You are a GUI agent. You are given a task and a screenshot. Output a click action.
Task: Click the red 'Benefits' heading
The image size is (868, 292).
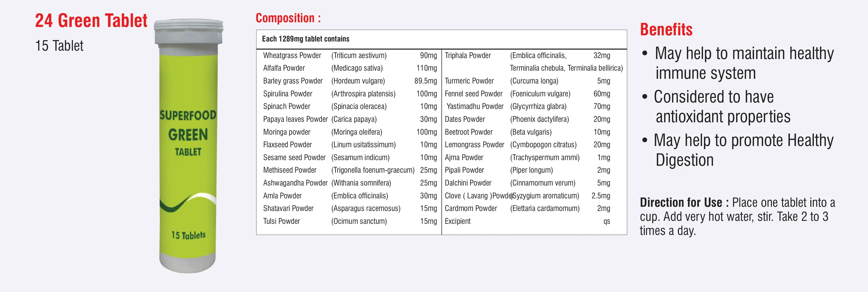coord(666,30)
